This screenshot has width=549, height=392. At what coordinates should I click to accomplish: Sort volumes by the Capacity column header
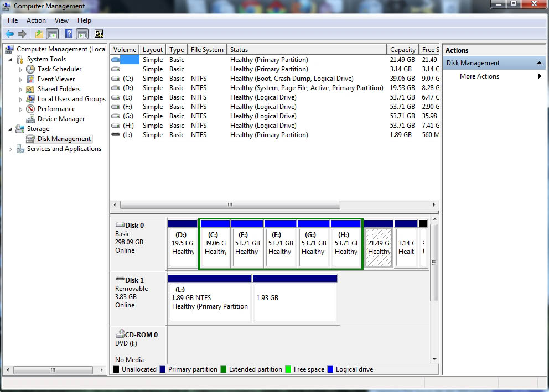pyautogui.click(x=402, y=50)
